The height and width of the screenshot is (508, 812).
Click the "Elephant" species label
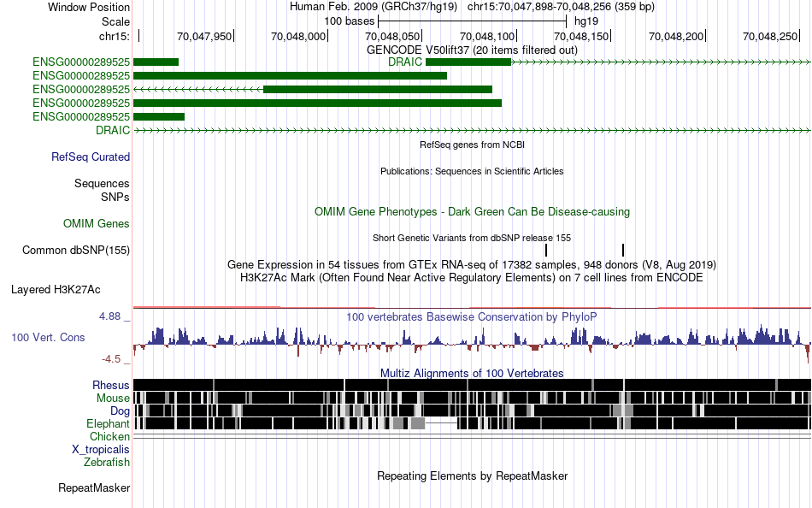tap(108, 423)
